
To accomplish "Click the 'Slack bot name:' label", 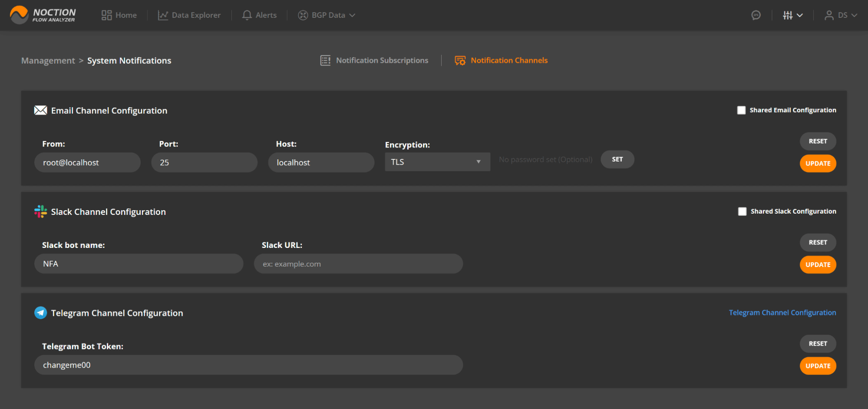I will (73, 245).
